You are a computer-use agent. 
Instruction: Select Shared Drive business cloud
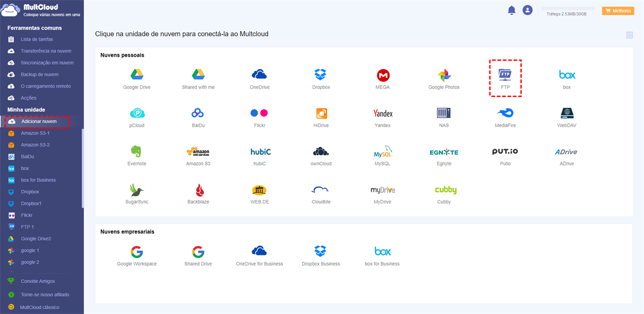(198, 256)
